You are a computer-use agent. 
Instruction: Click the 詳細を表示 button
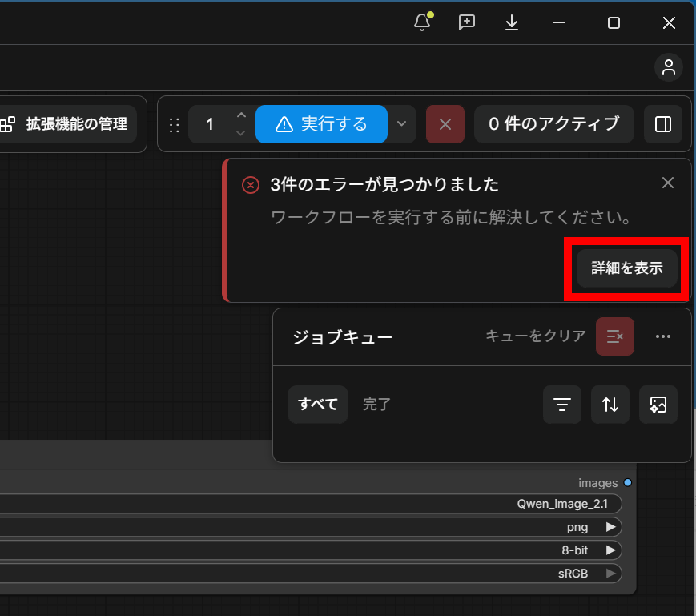point(627,268)
